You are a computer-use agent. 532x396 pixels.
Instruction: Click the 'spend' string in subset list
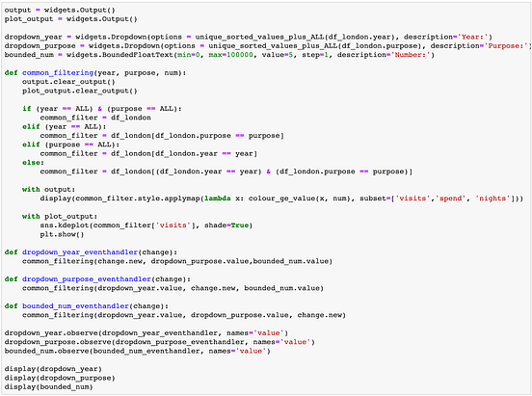451,198
